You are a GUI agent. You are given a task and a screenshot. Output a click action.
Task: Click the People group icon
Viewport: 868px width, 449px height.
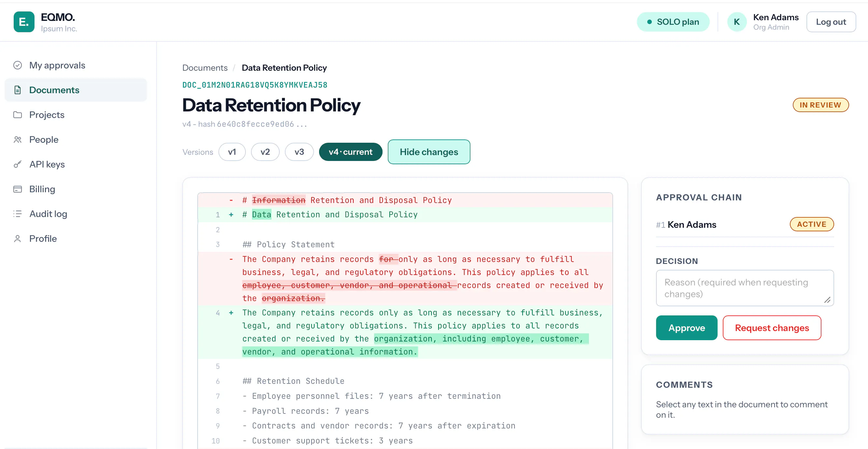(x=18, y=140)
